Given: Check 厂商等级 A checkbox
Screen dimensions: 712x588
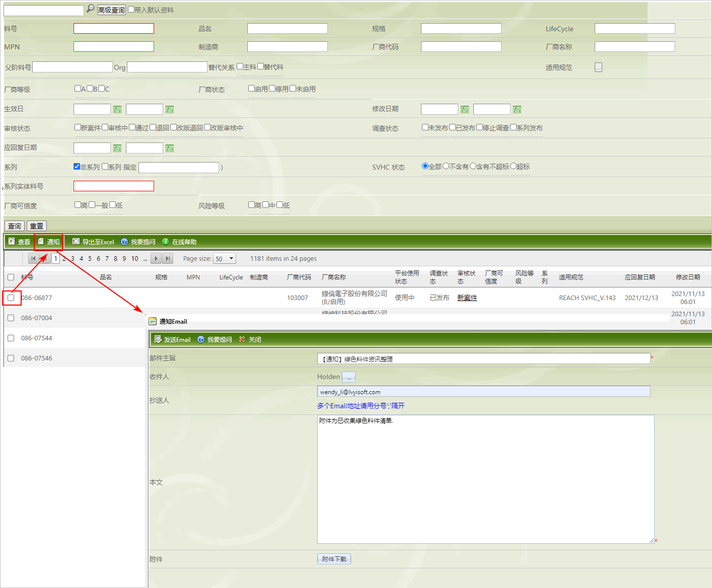Looking at the screenshot, I should click(78, 88).
